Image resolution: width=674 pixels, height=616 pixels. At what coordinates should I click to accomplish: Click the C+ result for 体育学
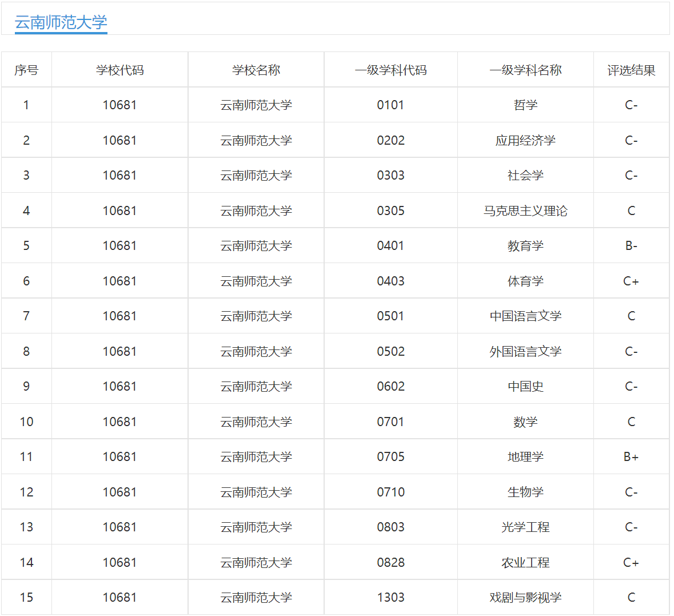[631, 281]
